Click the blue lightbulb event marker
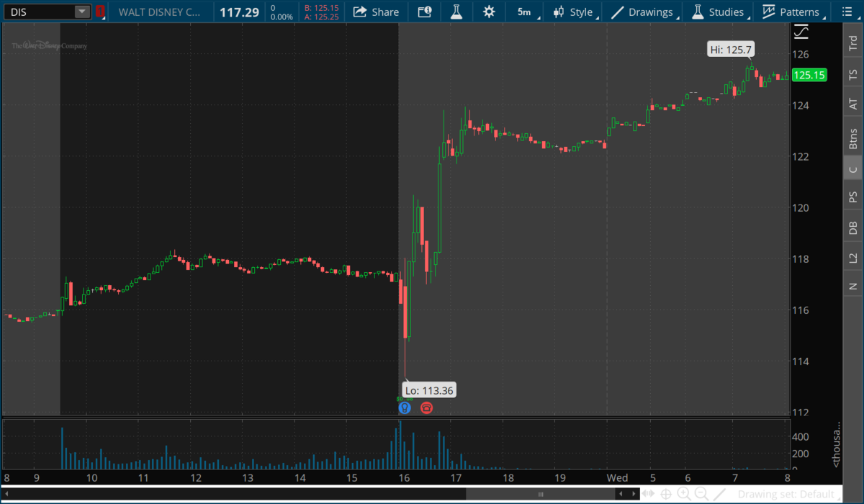This screenshot has height=504, width=864. pyautogui.click(x=405, y=408)
